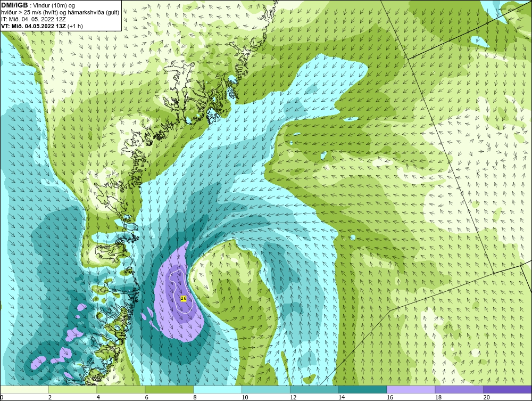Click the legend scale label 20
The width and height of the screenshot is (532, 401).
pyautogui.click(x=487, y=397)
